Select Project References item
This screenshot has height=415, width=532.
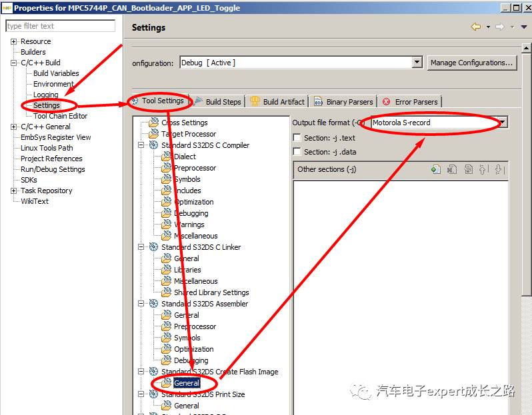pyautogui.click(x=51, y=159)
